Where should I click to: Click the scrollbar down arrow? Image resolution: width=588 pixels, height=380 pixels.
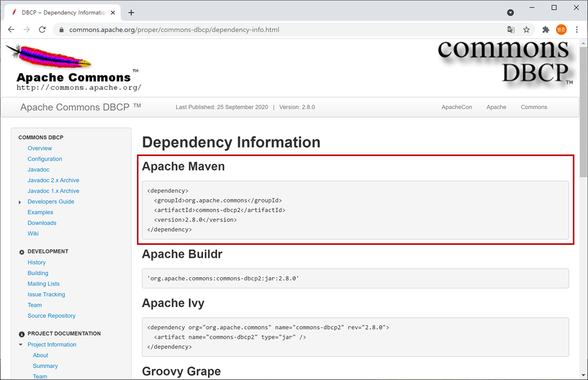pyautogui.click(x=583, y=375)
